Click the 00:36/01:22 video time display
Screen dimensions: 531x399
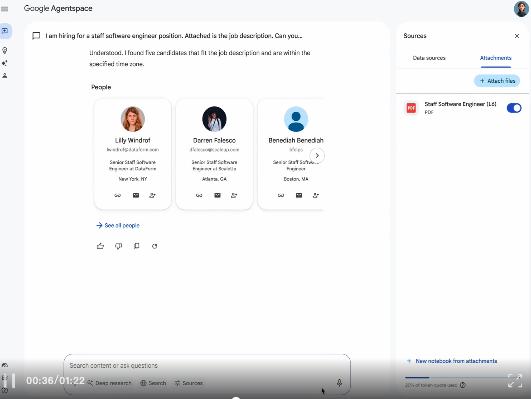55,381
